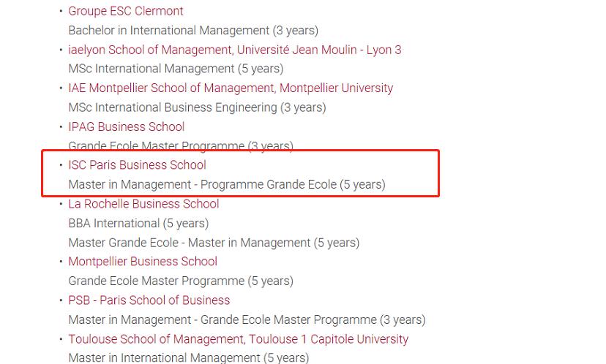This screenshot has width=606, height=364.
Task: Select Bachelor in International Management text
Action: coord(193,31)
